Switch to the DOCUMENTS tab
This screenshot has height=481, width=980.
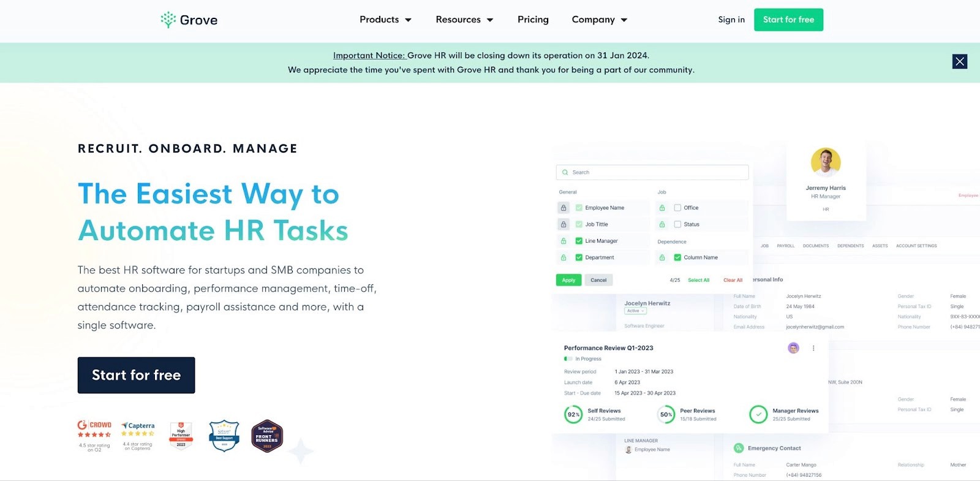click(816, 246)
